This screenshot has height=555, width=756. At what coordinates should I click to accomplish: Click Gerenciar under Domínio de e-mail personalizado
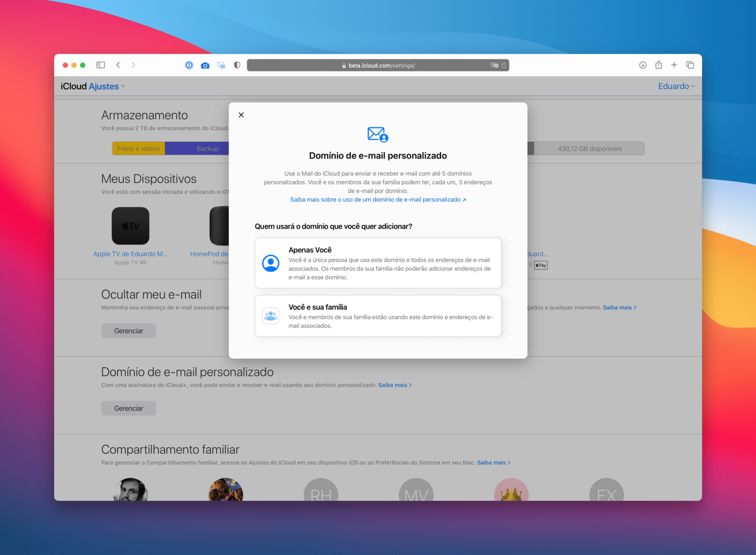pos(128,408)
